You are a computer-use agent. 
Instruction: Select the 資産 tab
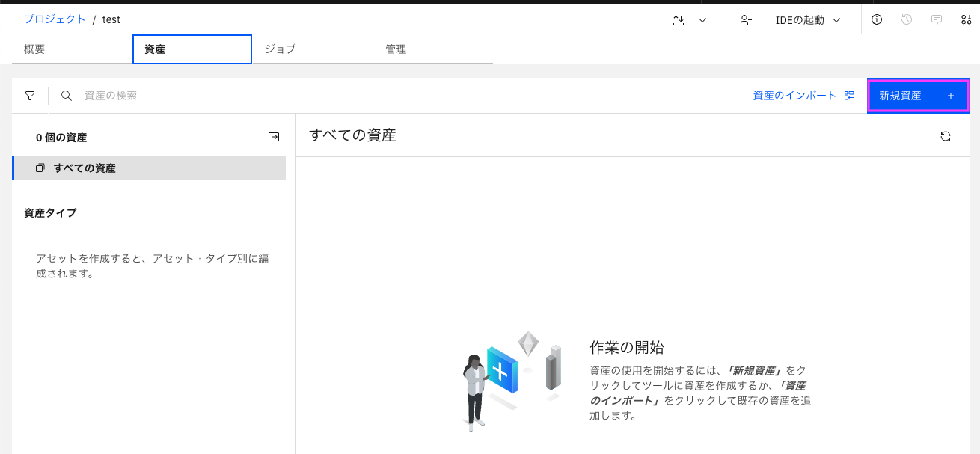tap(192, 49)
